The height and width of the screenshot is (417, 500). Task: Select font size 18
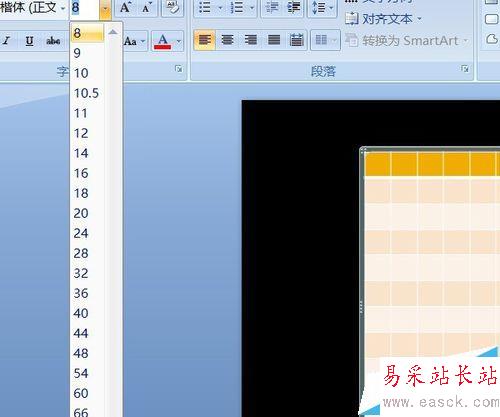click(87, 193)
